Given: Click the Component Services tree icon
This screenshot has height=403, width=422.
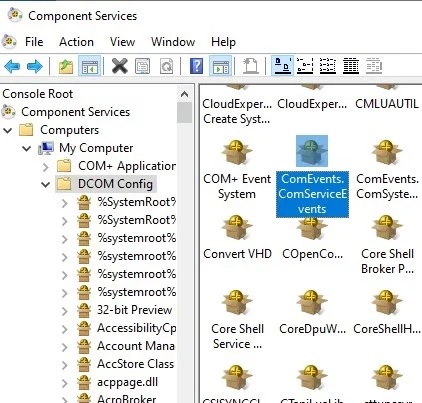Looking at the screenshot, I should tap(9, 112).
